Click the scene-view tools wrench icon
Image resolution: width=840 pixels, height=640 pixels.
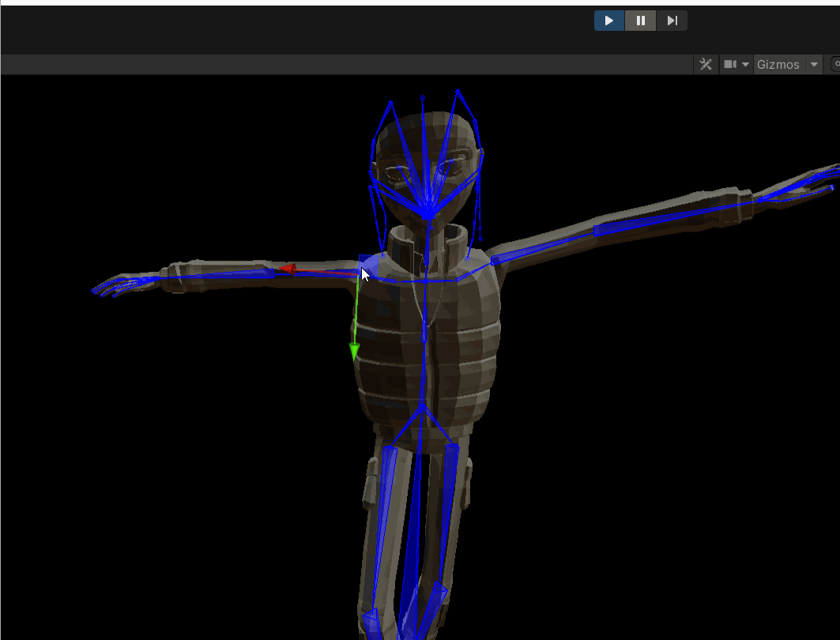pyautogui.click(x=705, y=64)
